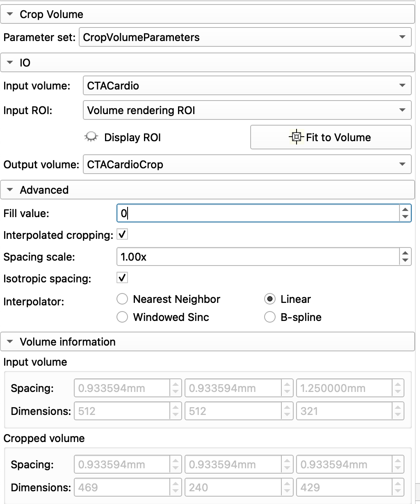Select the Nearest Neighbor interpolator
The image size is (420, 504).
pos(122,299)
